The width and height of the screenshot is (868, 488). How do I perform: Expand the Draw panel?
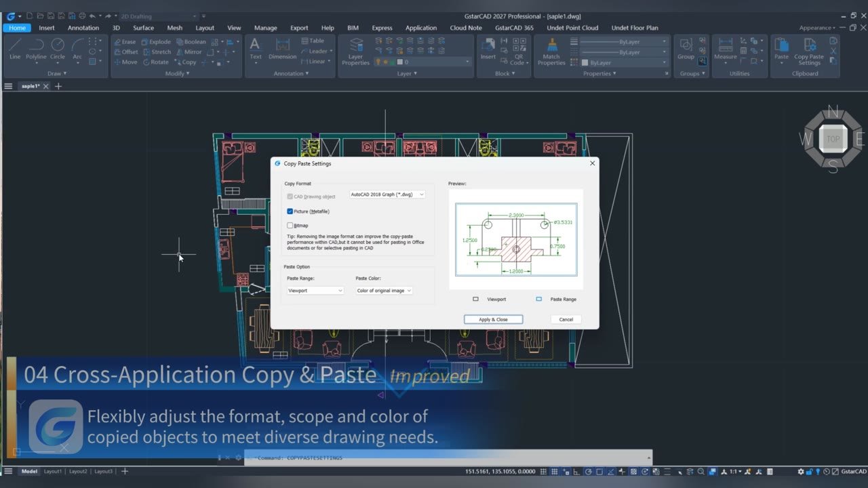coord(57,73)
